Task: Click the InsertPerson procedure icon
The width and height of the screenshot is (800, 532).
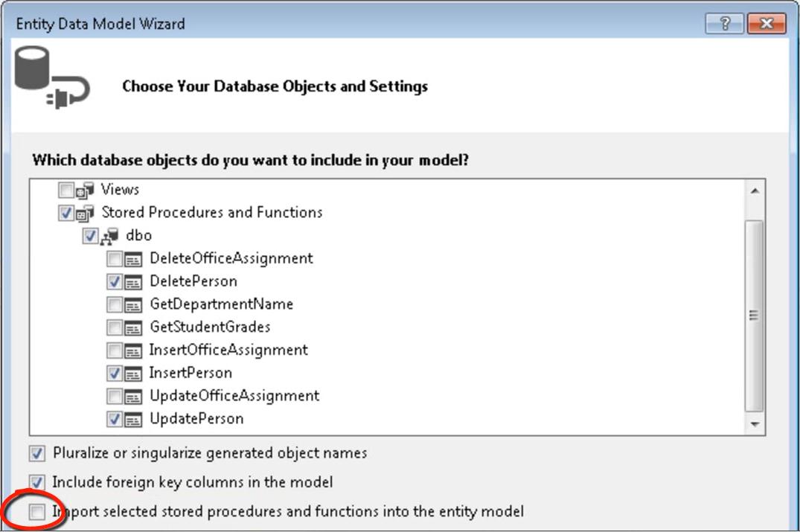Action: (133, 374)
